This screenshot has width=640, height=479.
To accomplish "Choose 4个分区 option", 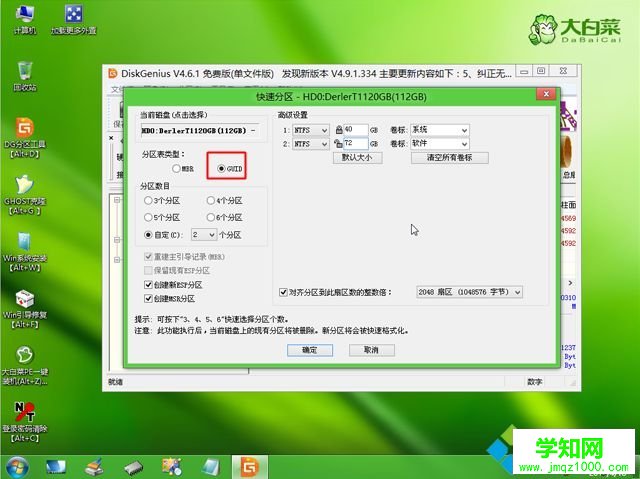I will click(224, 201).
